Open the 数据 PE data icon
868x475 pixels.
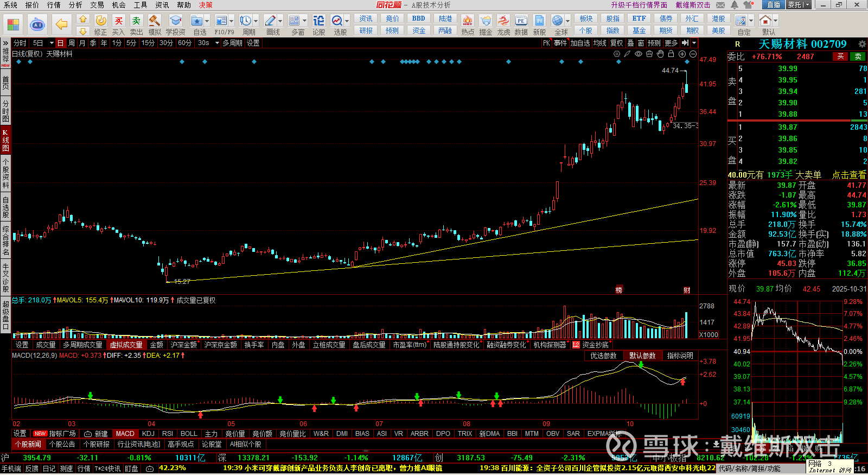521,21
